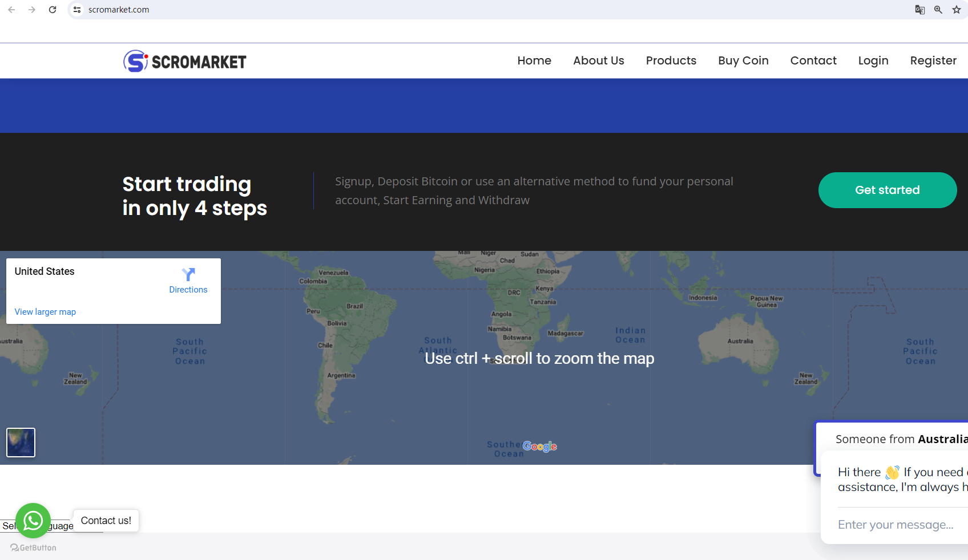Open the zoom magnifier icon

938,10
